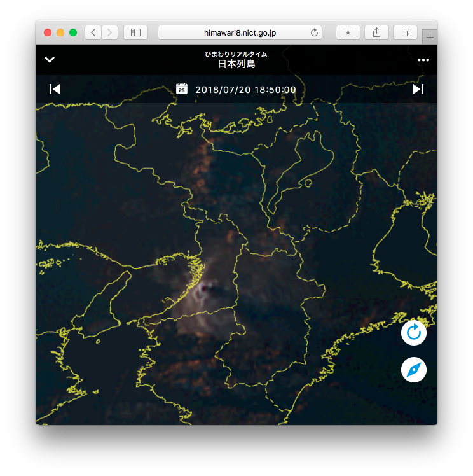The height and width of the screenshot is (476, 473).
Task: Show Safari's tab overview
Action: point(405,32)
